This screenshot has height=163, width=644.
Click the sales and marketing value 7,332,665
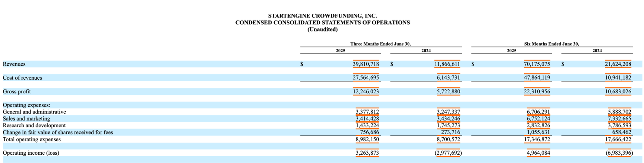pos(619,118)
